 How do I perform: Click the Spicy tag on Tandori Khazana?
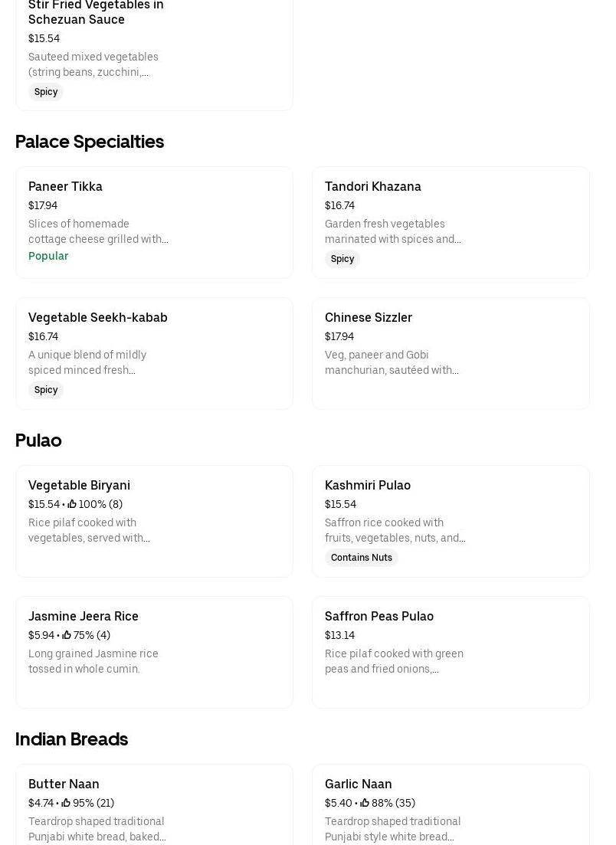pyautogui.click(x=342, y=259)
